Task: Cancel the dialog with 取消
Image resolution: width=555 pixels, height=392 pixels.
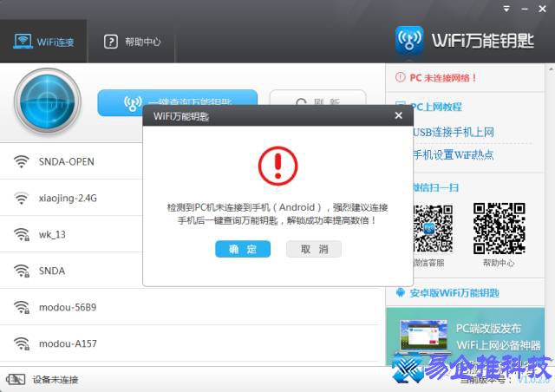Action: click(314, 249)
